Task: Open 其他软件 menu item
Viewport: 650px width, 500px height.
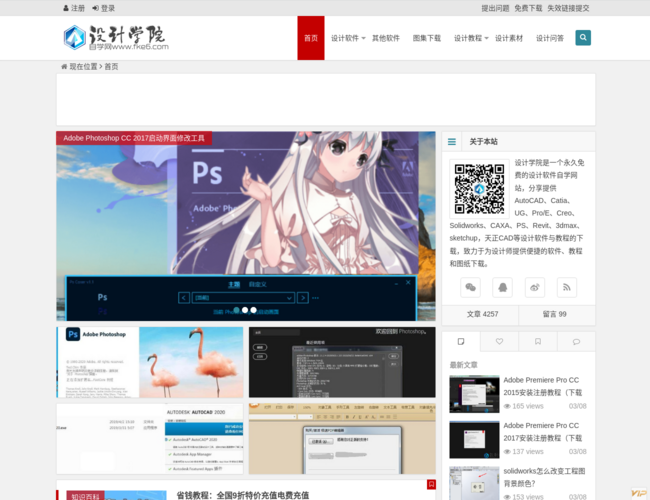Action: tap(386, 38)
